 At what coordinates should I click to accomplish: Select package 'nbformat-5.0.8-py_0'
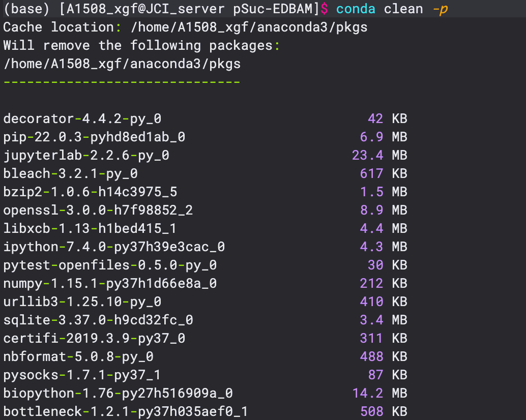pyautogui.click(x=78, y=356)
